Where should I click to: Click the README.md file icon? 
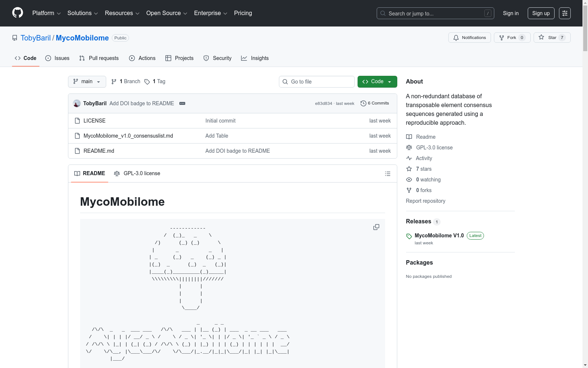tap(77, 151)
